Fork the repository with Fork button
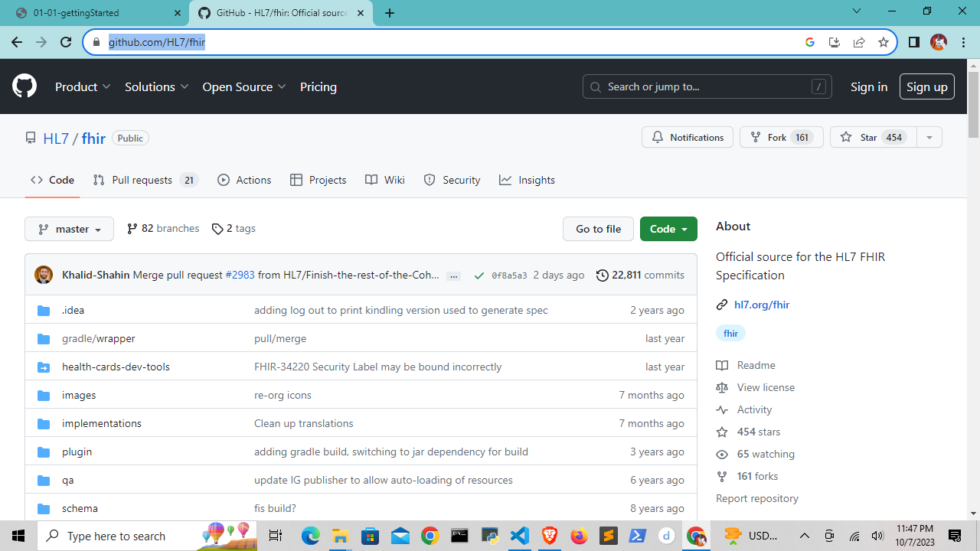The image size is (980, 551). [x=781, y=137]
